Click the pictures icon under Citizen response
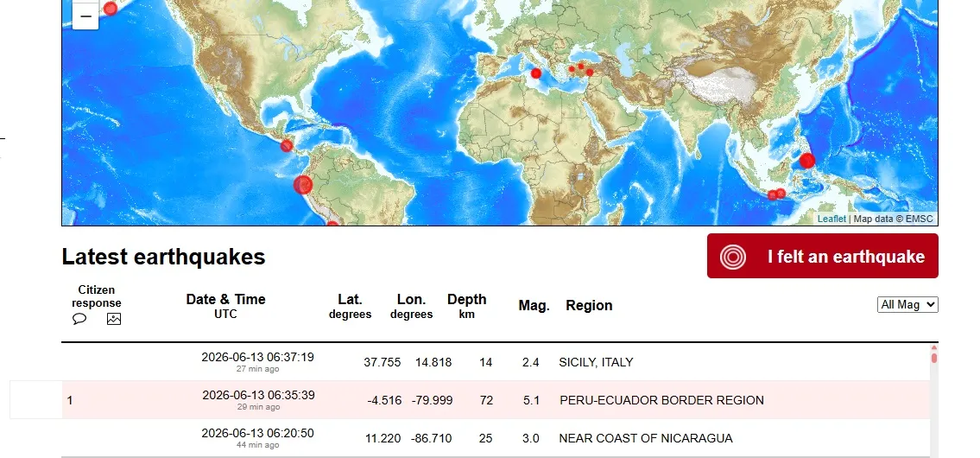Image resolution: width=980 pixels, height=458 pixels. tap(114, 319)
